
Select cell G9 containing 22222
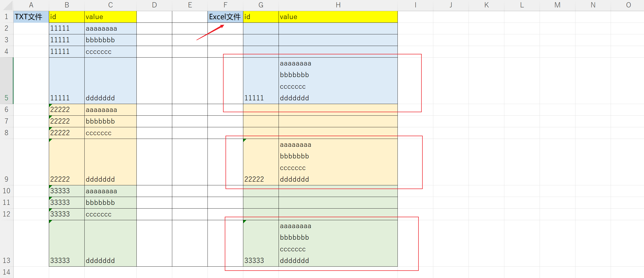261,162
